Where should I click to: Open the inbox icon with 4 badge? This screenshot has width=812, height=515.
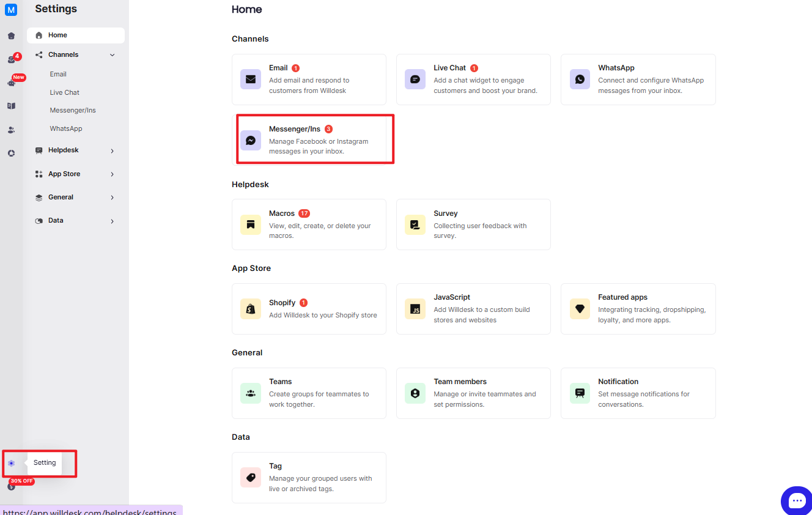pos(11,59)
